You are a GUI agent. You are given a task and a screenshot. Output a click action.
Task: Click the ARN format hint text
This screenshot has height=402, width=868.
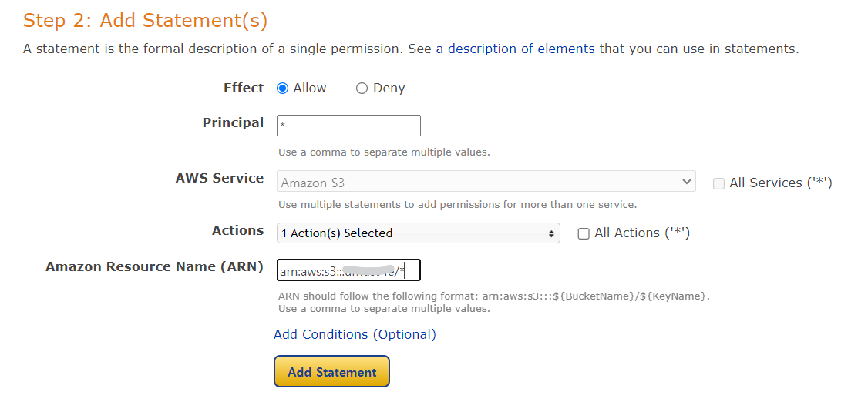(493, 296)
